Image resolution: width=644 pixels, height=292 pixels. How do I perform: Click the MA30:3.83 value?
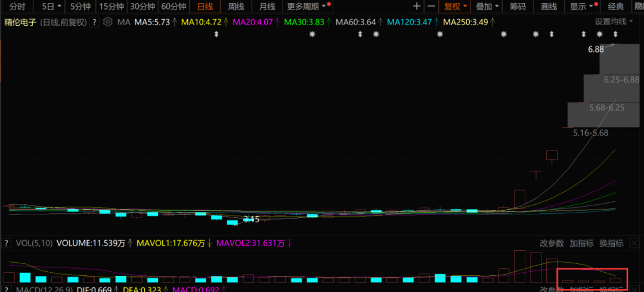303,22
